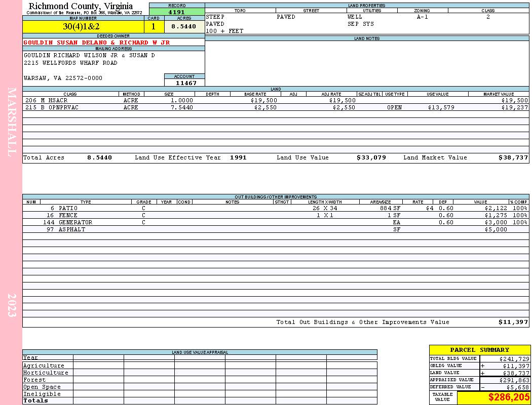Image resolution: width=532 pixels, height=405 pixels.
Task: Click patio dimensions 26 X 34
Action: click(325, 209)
